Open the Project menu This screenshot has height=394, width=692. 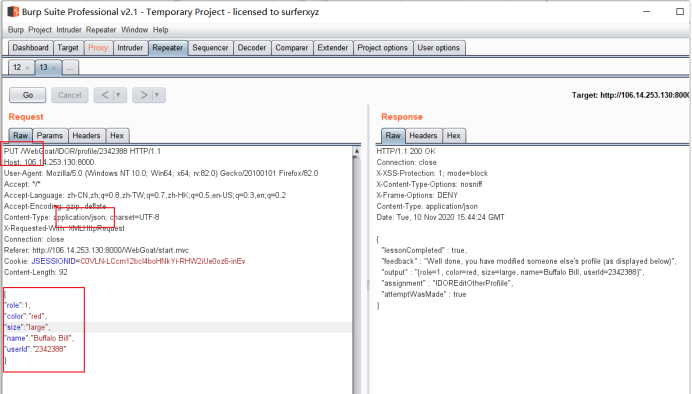(40, 30)
